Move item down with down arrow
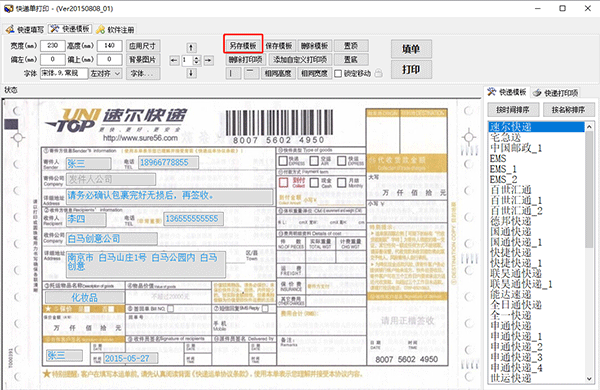This screenshot has width=600, height=390. [x=191, y=73]
